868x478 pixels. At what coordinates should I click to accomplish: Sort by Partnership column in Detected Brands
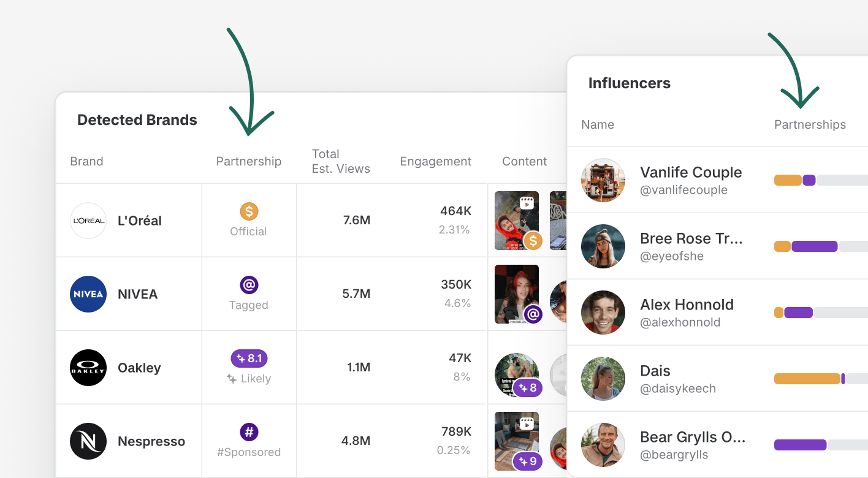coord(249,161)
